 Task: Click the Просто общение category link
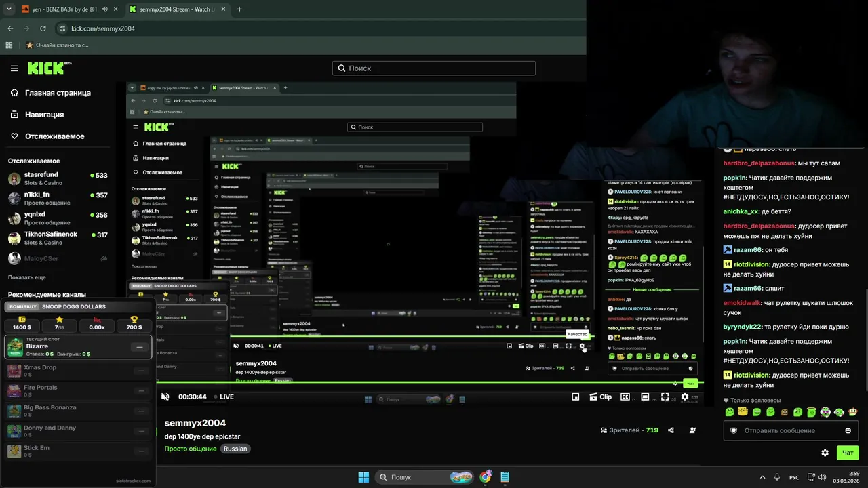tap(191, 449)
